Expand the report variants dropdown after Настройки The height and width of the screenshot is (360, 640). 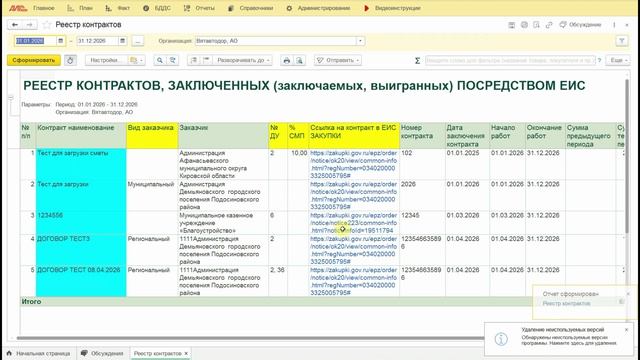[x=137, y=60]
